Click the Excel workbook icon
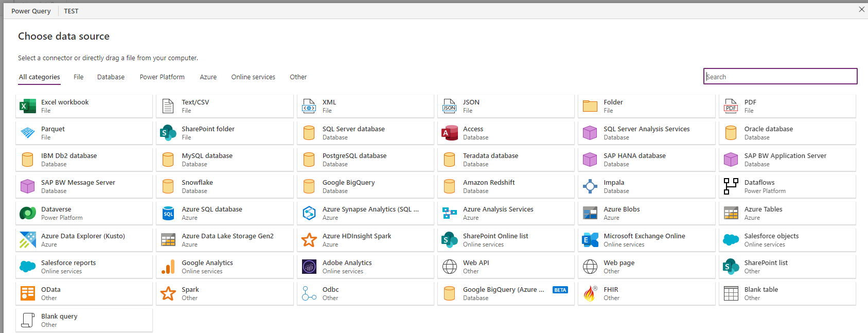 [28, 106]
